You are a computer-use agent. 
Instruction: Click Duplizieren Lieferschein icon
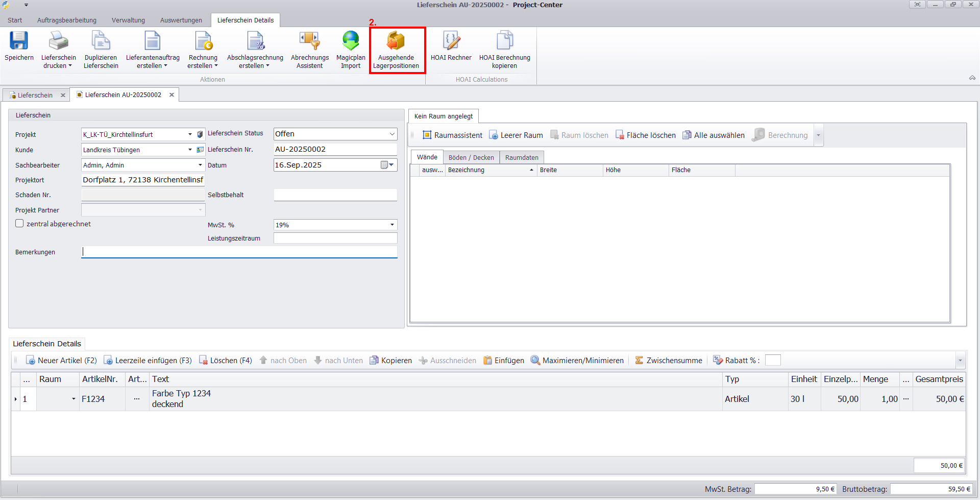(x=101, y=41)
